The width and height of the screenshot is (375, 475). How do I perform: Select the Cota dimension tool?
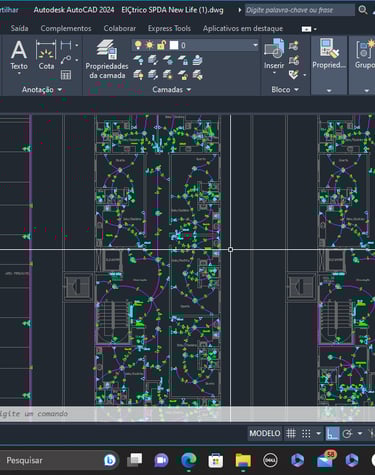[46, 55]
